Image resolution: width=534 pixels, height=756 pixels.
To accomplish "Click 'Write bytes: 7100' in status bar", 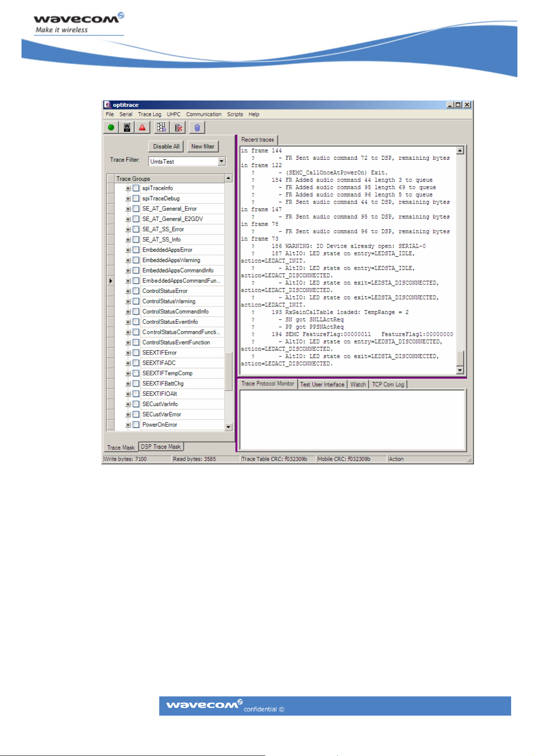I will 125,459.
